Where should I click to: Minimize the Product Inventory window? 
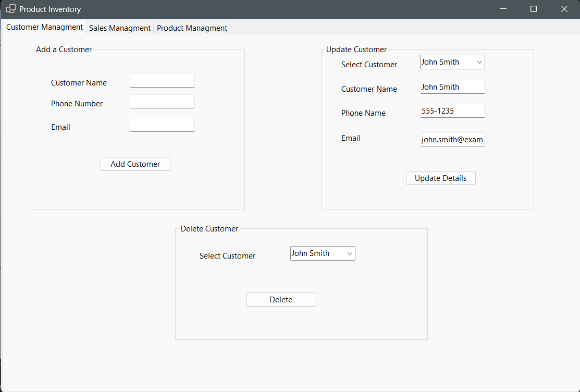click(503, 9)
